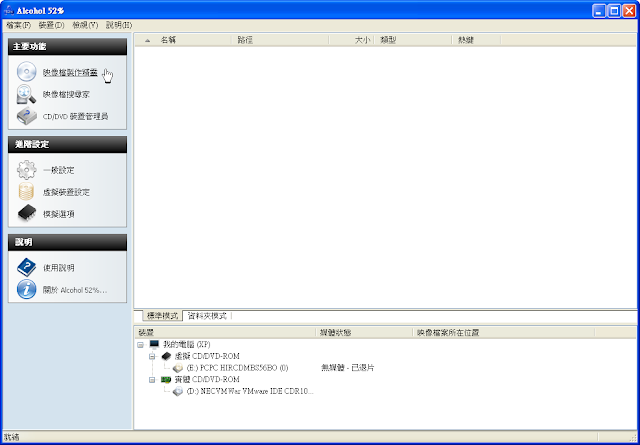Sort image list by 大小 column
The image size is (640, 445).
pos(351,40)
